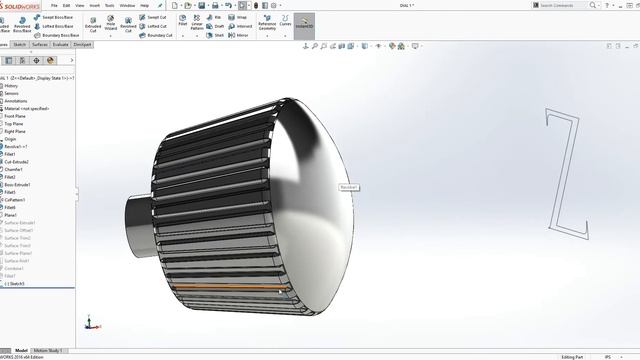Click the Zoom to Fit icon

coord(314,46)
